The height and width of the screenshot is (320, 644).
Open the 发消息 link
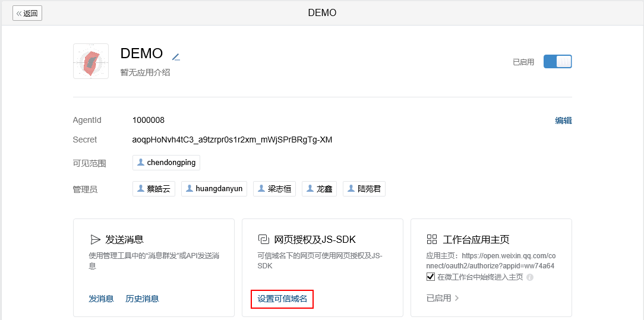[x=101, y=299]
